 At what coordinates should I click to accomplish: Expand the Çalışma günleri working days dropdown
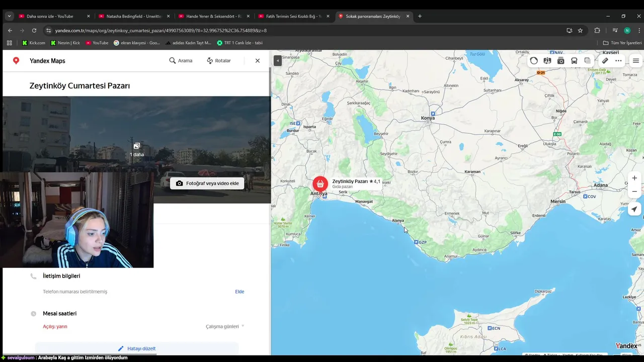click(225, 326)
